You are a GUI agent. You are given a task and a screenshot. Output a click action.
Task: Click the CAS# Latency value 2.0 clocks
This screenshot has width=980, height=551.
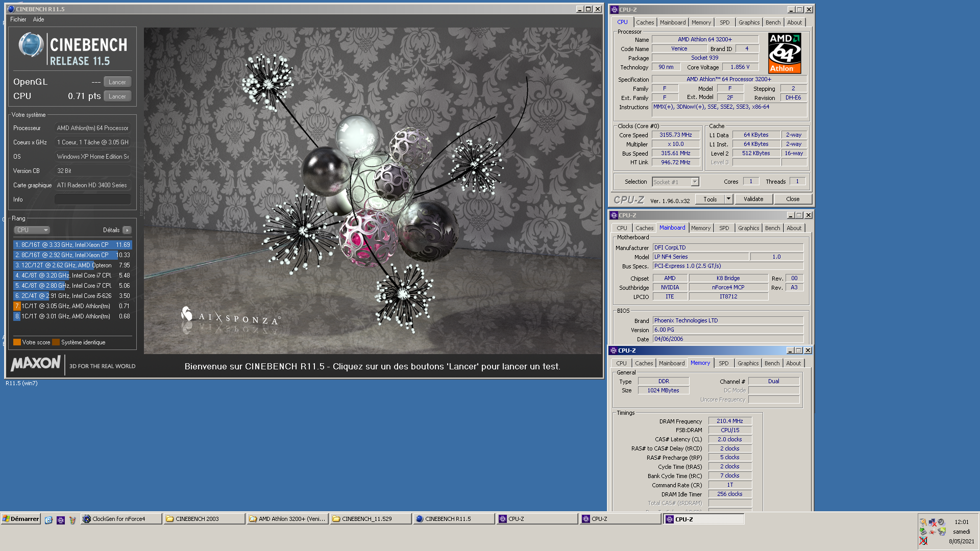pos(730,439)
